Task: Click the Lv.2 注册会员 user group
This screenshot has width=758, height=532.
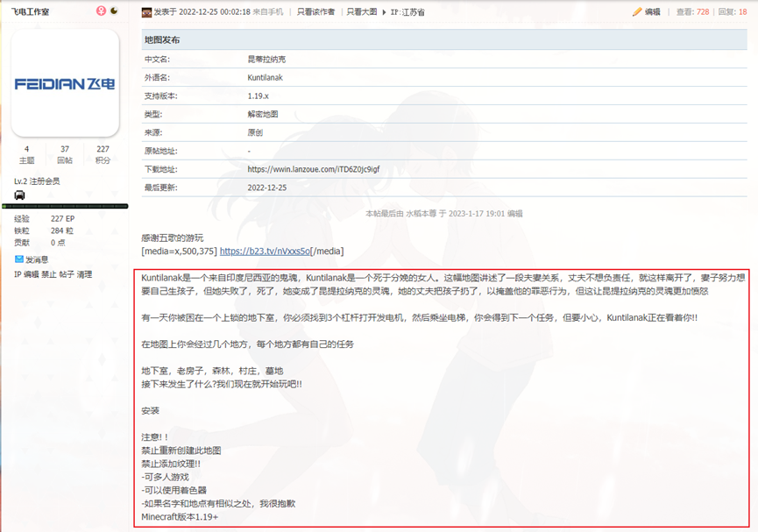Action: point(37,181)
